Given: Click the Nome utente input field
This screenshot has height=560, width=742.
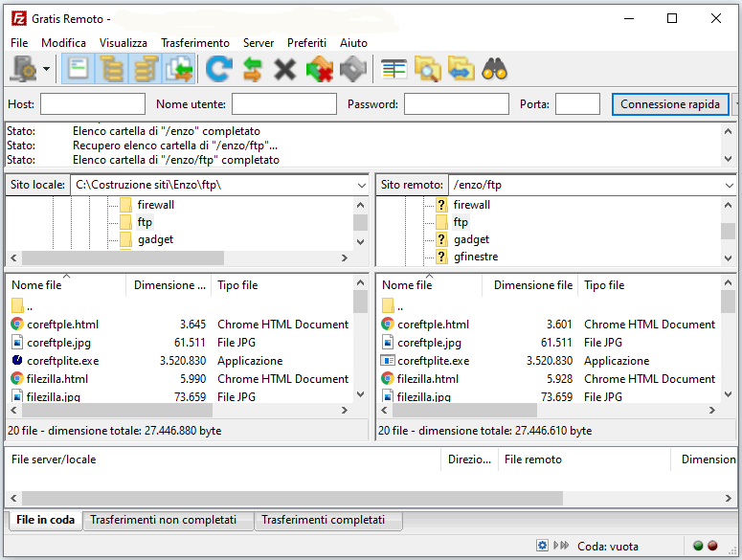Looking at the screenshot, I should point(284,104).
